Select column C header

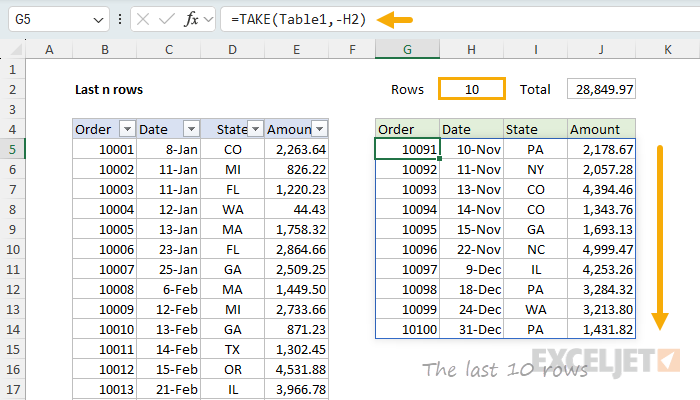(x=169, y=50)
